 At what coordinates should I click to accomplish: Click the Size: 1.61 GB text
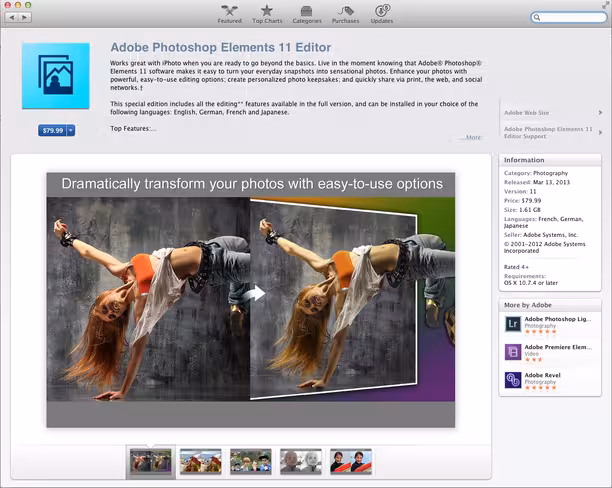[x=522, y=210]
